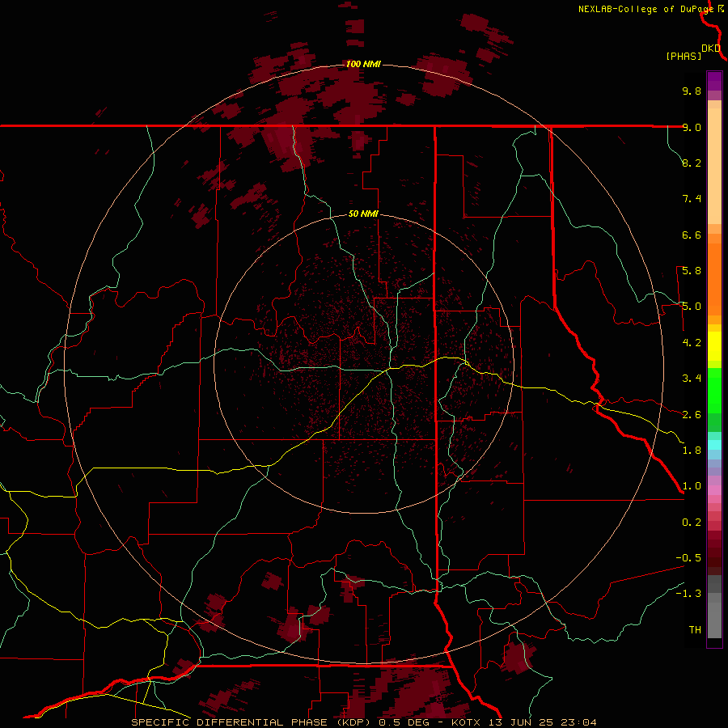Click the 7.4 scale value
This screenshot has height=728, width=728.
pos(692,199)
